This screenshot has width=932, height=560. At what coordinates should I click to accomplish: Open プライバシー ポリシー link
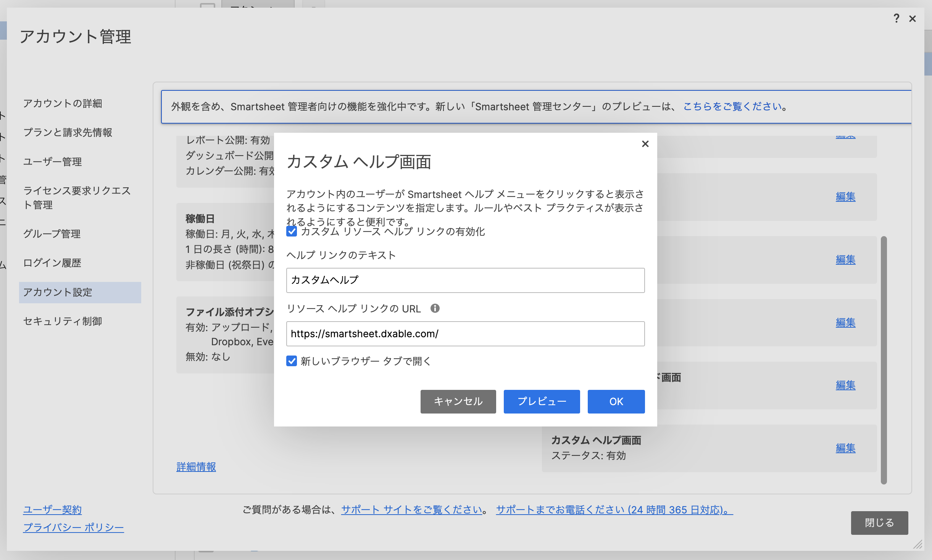[73, 527]
